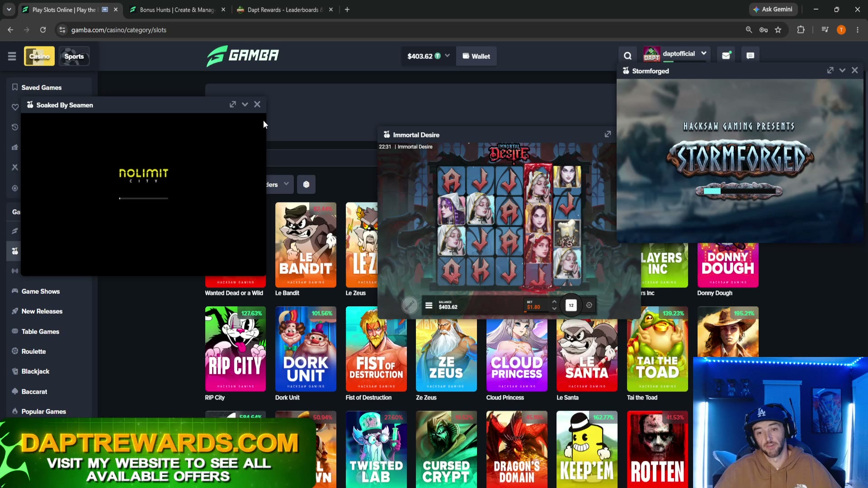Open Baccarat category
The height and width of the screenshot is (488, 868).
(x=34, y=392)
